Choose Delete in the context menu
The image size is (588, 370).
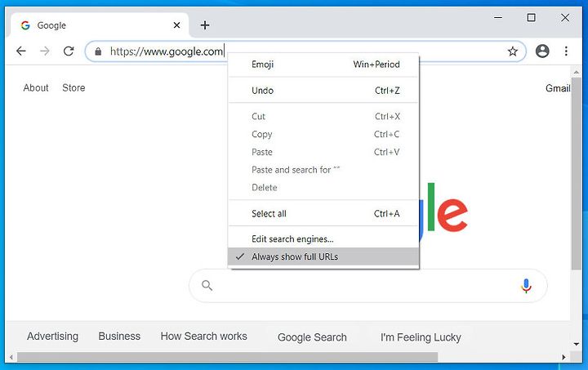click(x=323, y=187)
